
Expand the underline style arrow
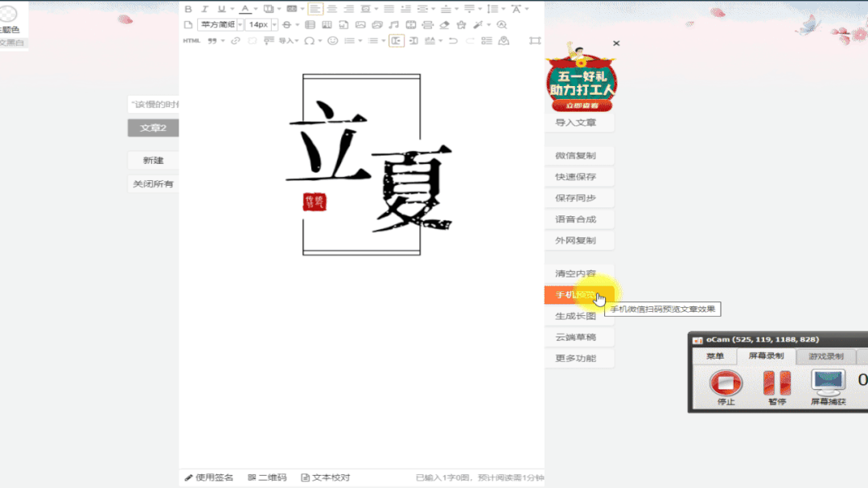(232, 9)
